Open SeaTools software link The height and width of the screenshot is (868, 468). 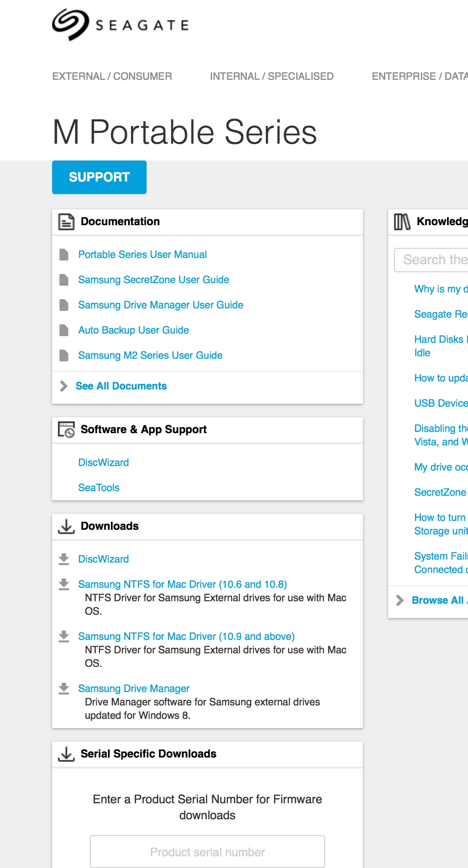pos(99,488)
